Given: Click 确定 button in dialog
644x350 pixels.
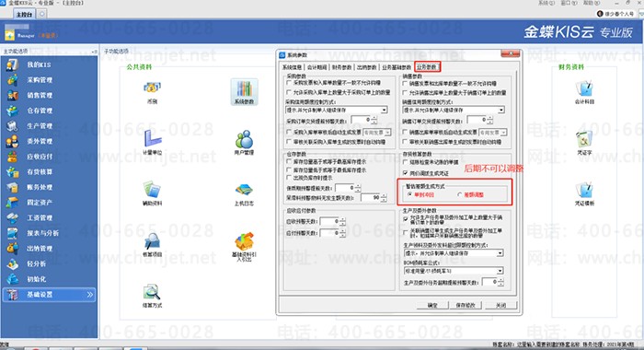Looking at the screenshot, I should (432, 305).
